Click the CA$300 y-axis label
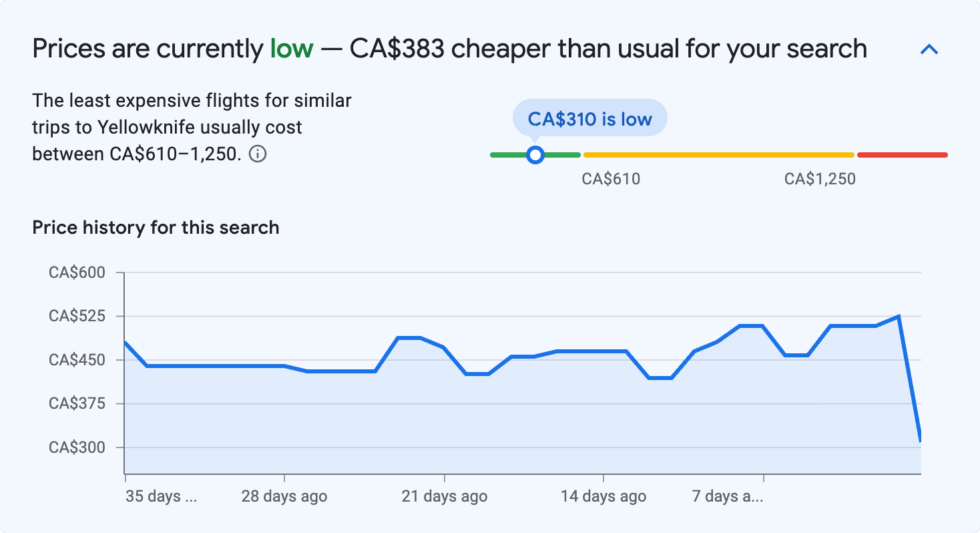980x533 pixels. tap(77, 448)
